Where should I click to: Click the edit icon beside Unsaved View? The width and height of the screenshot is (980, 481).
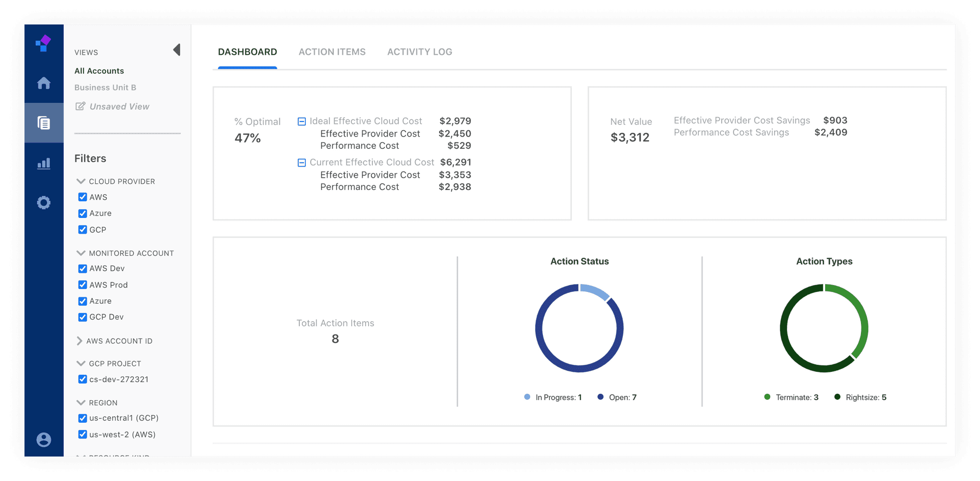[80, 106]
